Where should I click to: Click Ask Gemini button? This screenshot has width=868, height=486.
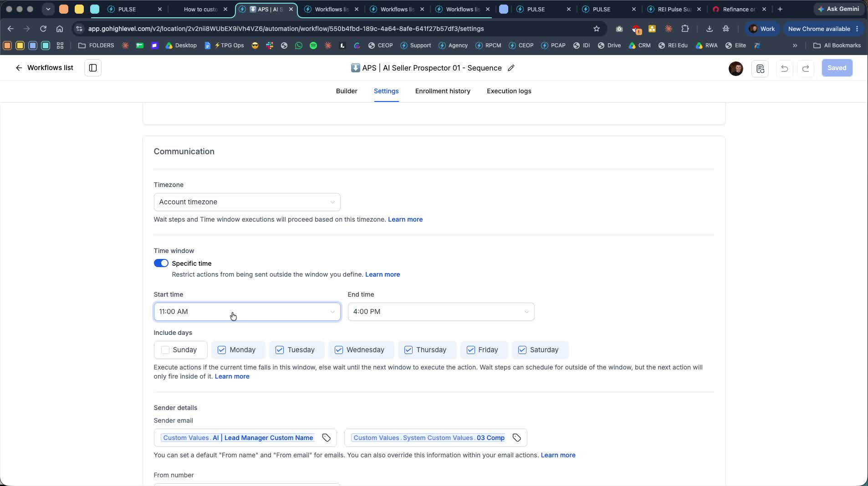(x=838, y=9)
